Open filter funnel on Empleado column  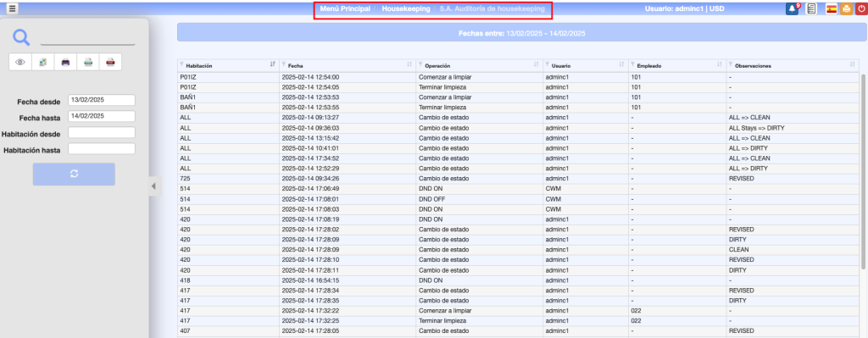tap(632, 64)
